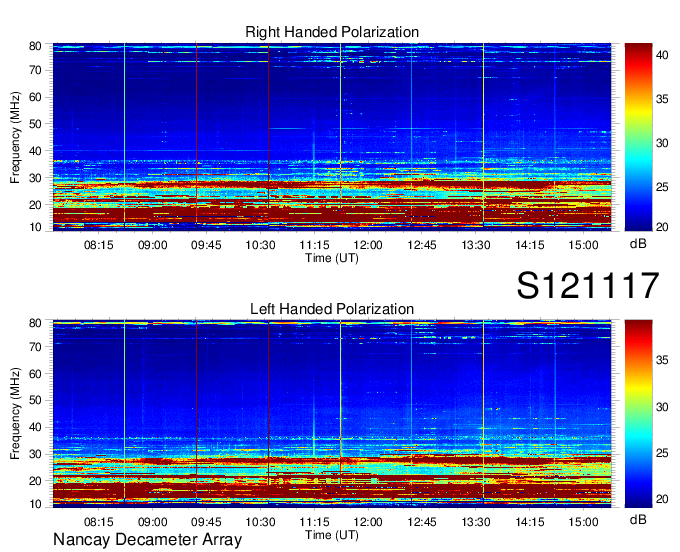The image size is (680, 552).
Task: Click 80 frequency tick of Right Handed plot
Action: tap(35, 46)
